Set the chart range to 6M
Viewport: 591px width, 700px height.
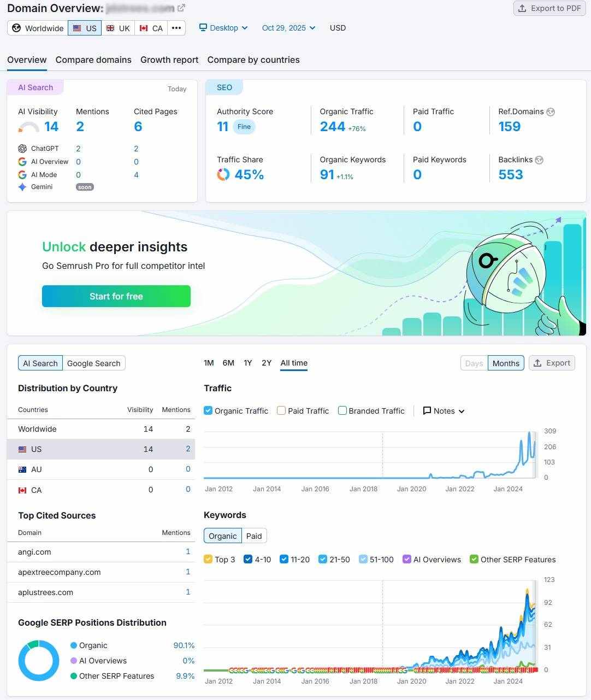tap(228, 363)
